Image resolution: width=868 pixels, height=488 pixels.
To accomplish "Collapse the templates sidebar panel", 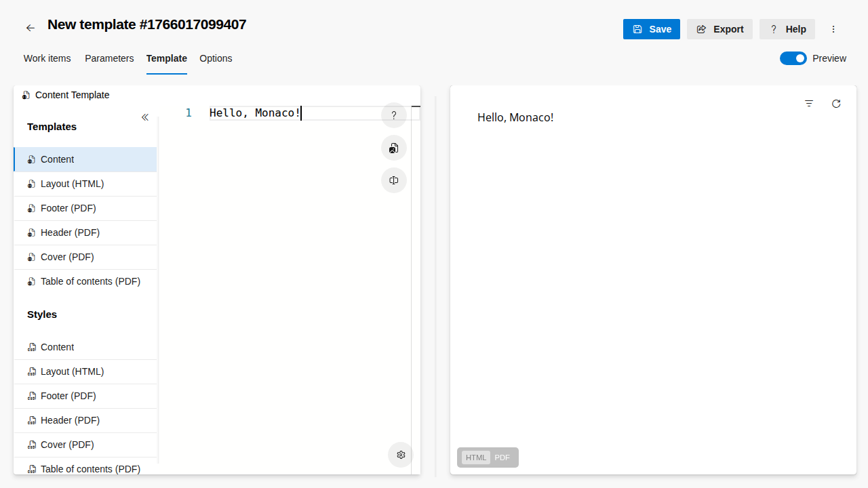I will tap(144, 117).
